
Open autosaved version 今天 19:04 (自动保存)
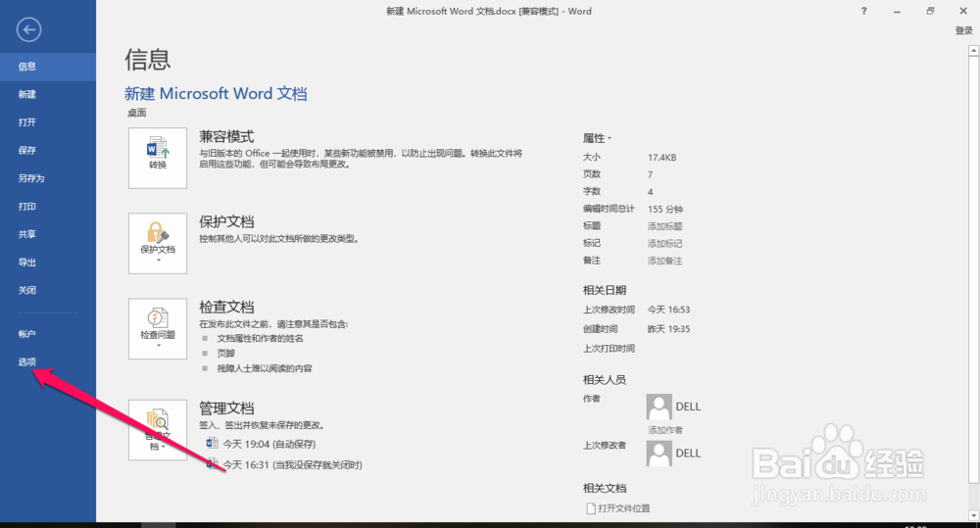(262, 444)
